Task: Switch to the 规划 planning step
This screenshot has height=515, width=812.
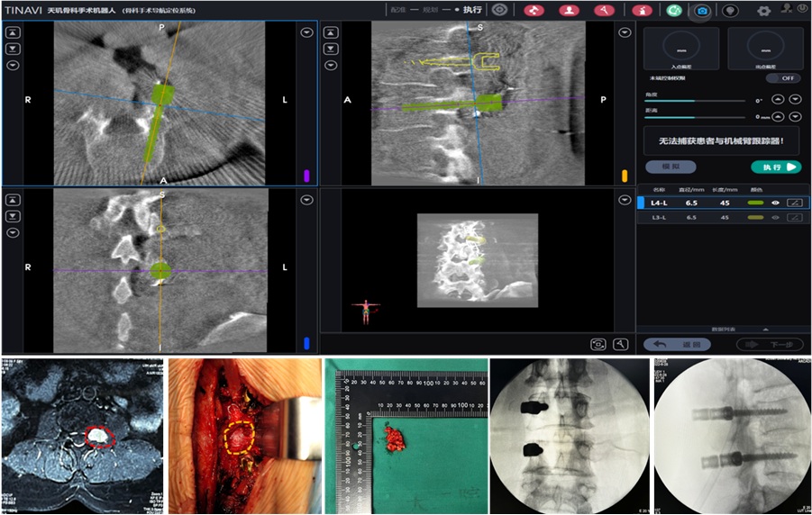Action: coord(431,10)
